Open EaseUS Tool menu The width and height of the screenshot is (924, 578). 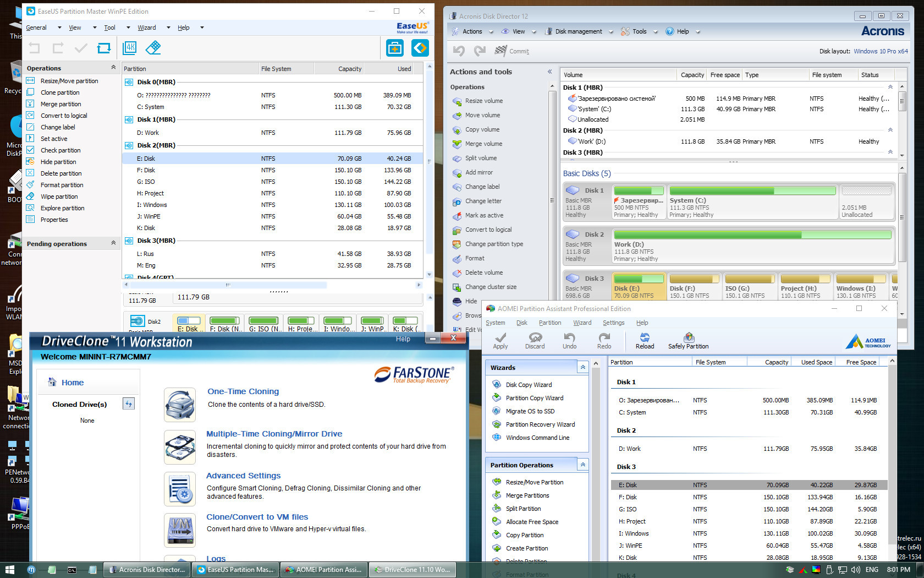pyautogui.click(x=110, y=28)
